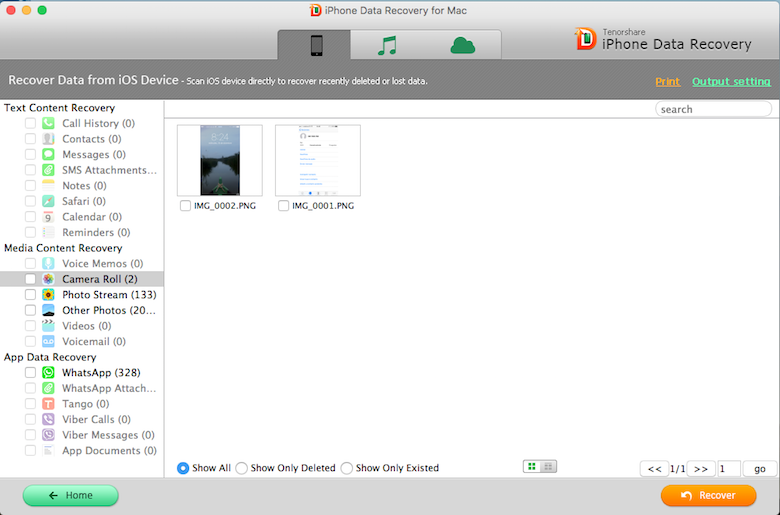Click the Photo Stream sunflower icon
This screenshot has height=515, width=780.
click(48, 295)
